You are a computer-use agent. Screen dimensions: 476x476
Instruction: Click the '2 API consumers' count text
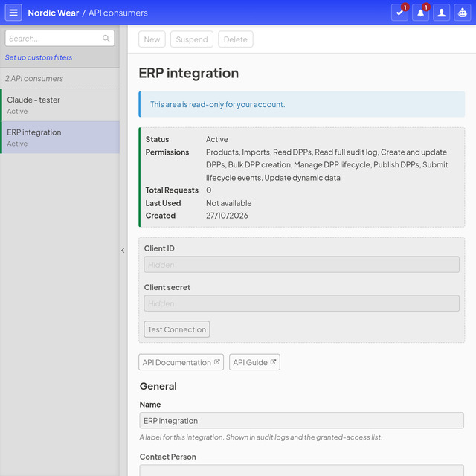[x=34, y=79]
